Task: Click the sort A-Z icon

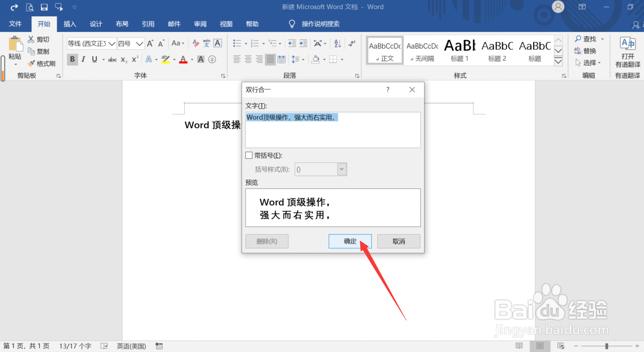Action: click(x=338, y=43)
